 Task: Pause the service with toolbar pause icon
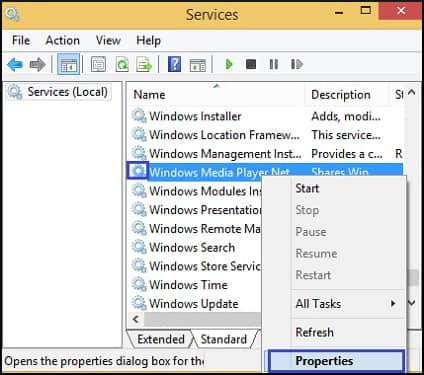coord(274,64)
